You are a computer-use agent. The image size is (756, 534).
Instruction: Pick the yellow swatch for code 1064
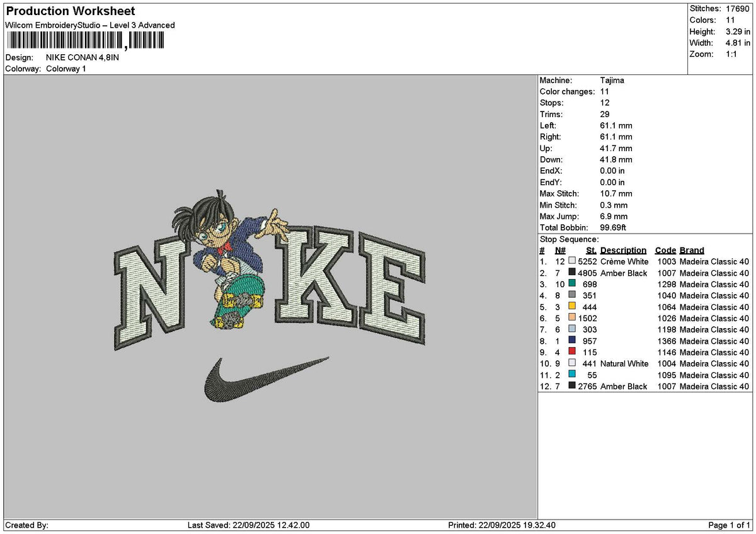[572, 307]
